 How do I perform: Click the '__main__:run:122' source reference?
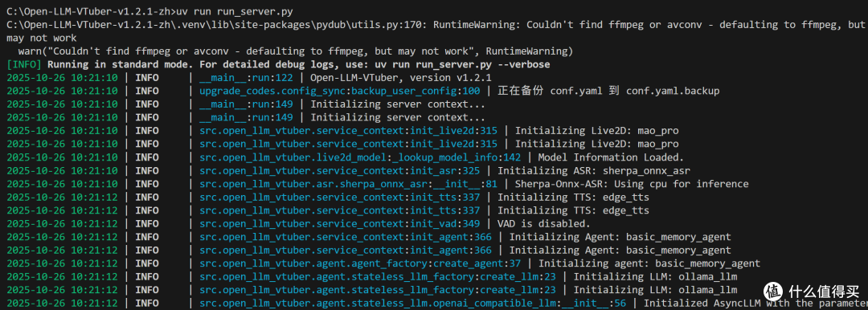(246, 77)
